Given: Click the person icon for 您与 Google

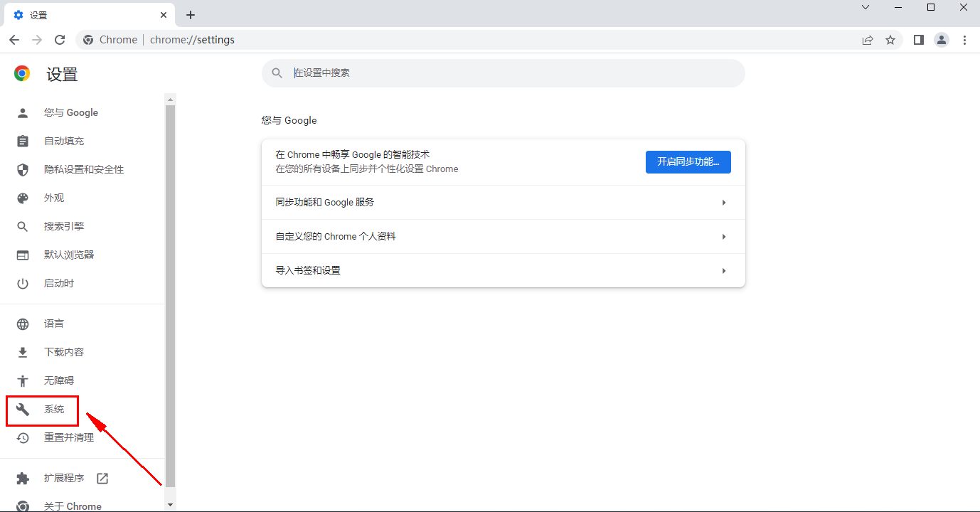Looking at the screenshot, I should pos(23,112).
